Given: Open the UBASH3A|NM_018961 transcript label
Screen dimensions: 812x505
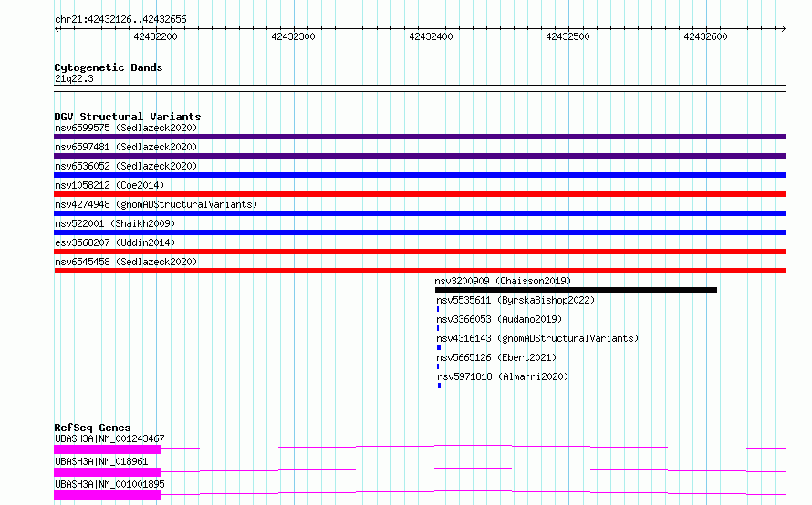Looking at the screenshot, I should [x=101, y=461].
